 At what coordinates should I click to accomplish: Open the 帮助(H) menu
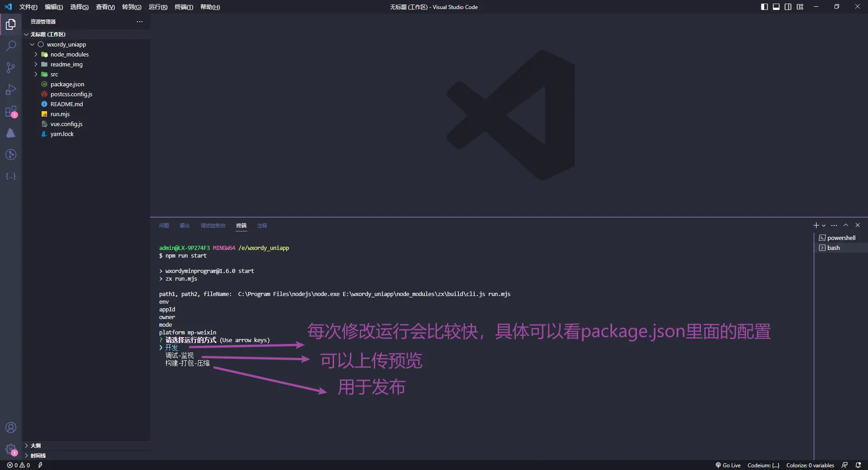(x=210, y=7)
